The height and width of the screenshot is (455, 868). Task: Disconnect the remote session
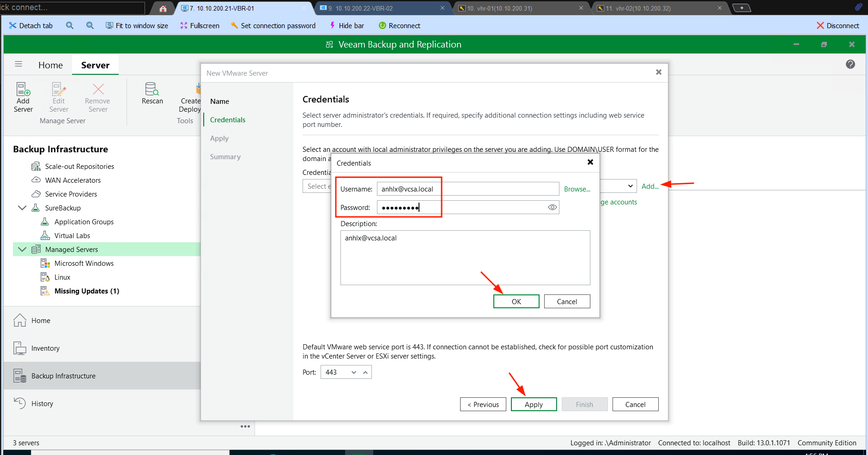838,26
